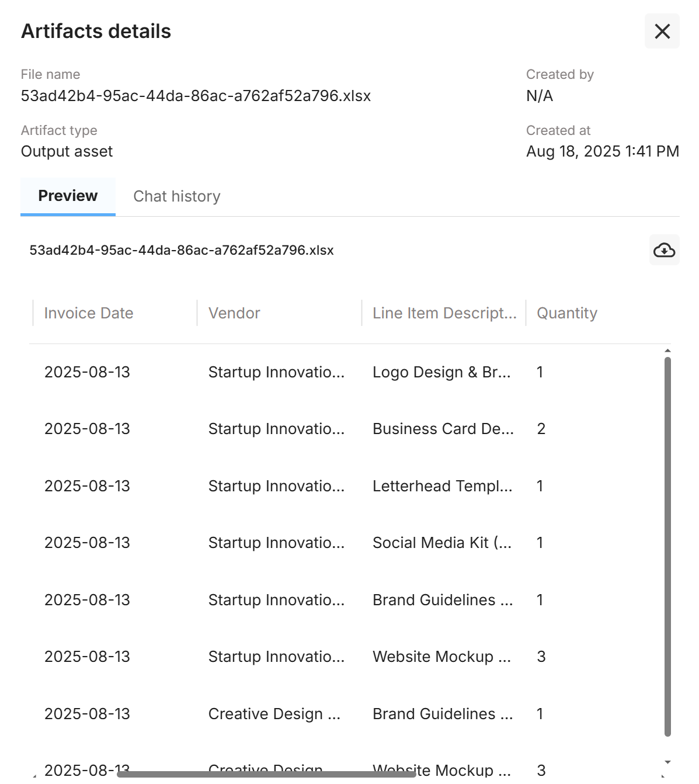Click the first Website Mockup cell with quantity 3
699x784 pixels.
click(441, 657)
